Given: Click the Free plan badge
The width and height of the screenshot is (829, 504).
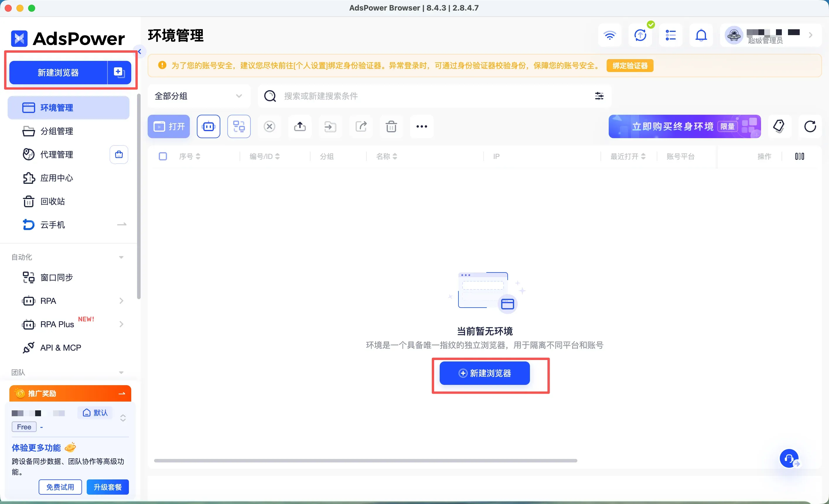Looking at the screenshot, I should [x=24, y=427].
